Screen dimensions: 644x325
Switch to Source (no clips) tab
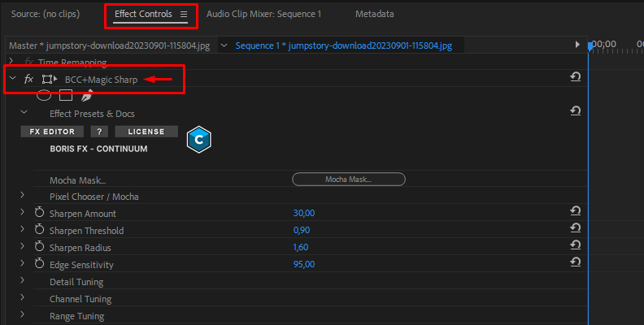click(x=46, y=14)
